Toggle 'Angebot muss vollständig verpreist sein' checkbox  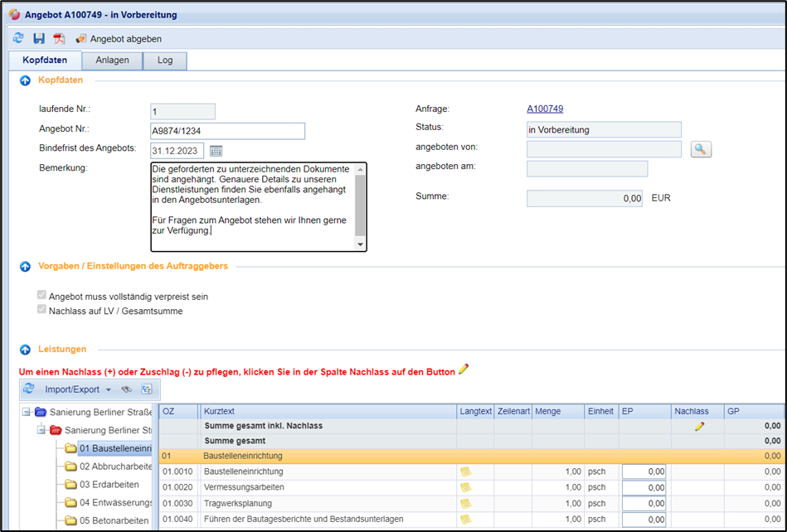[42, 296]
